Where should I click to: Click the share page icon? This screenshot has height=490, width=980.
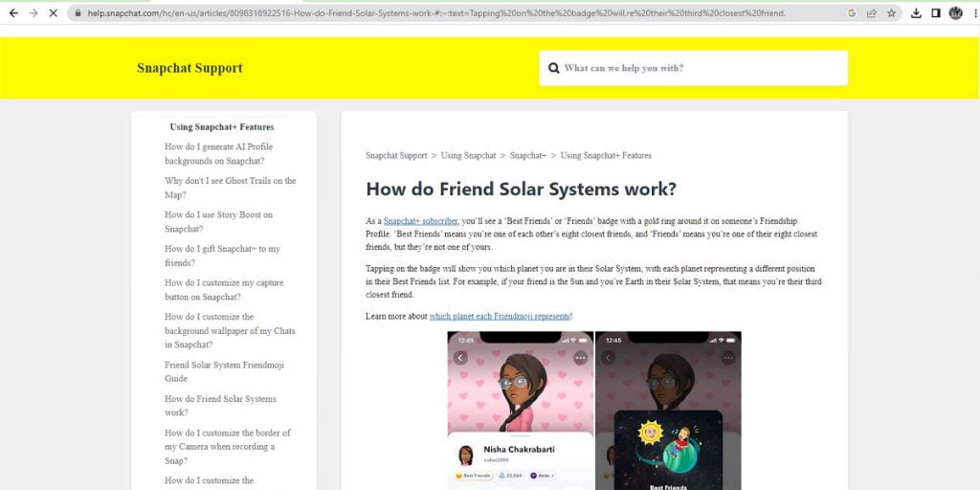click(x=871, y=12)
